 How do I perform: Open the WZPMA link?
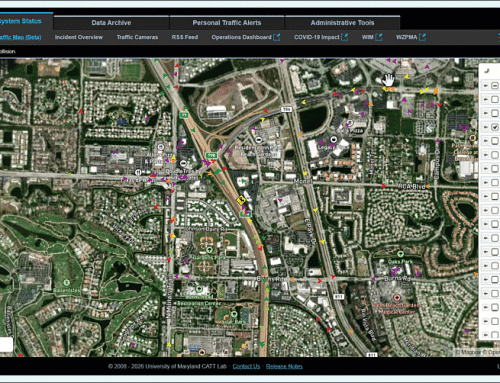coord(406,37)
